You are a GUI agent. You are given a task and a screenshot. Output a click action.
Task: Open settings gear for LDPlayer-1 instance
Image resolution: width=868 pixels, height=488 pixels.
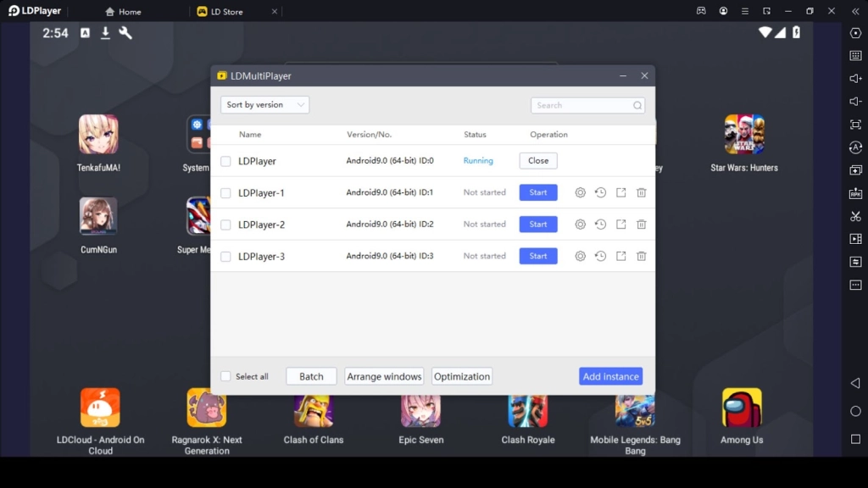coord(580,192)
